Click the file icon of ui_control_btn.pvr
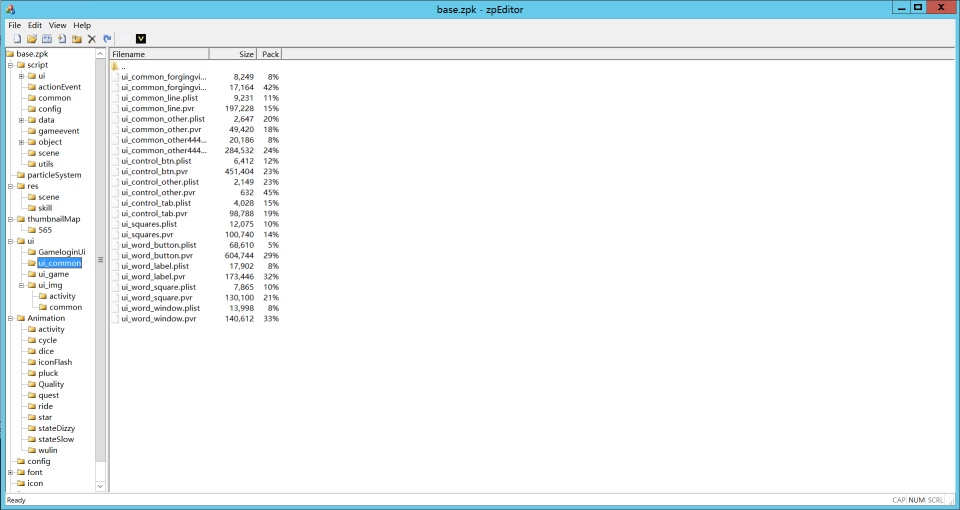This screenshot has height=510, width=960. click(116, 171)
